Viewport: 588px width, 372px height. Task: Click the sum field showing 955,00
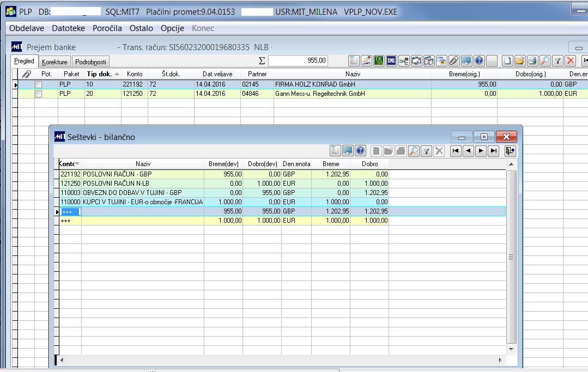[x=298, y=60]
